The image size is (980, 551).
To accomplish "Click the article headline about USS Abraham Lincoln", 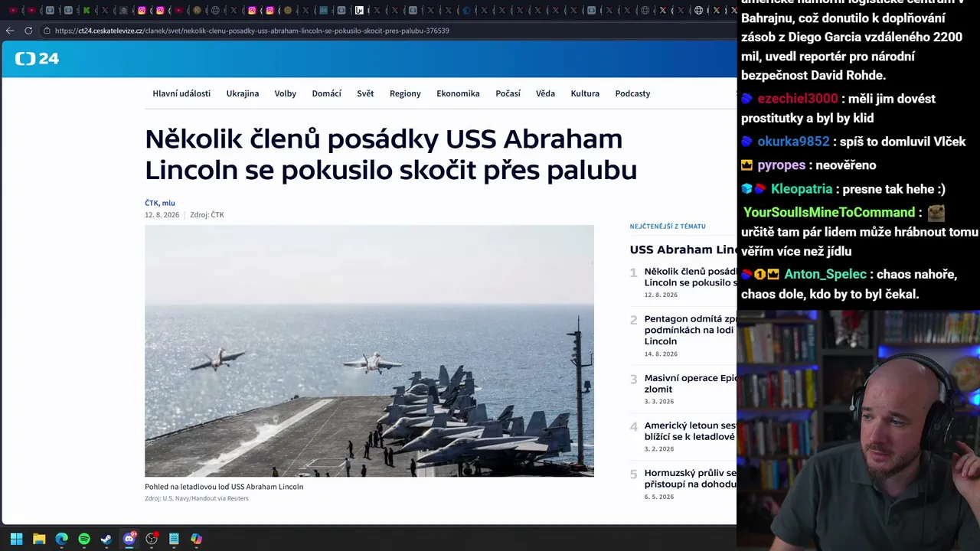I will 390,155.
